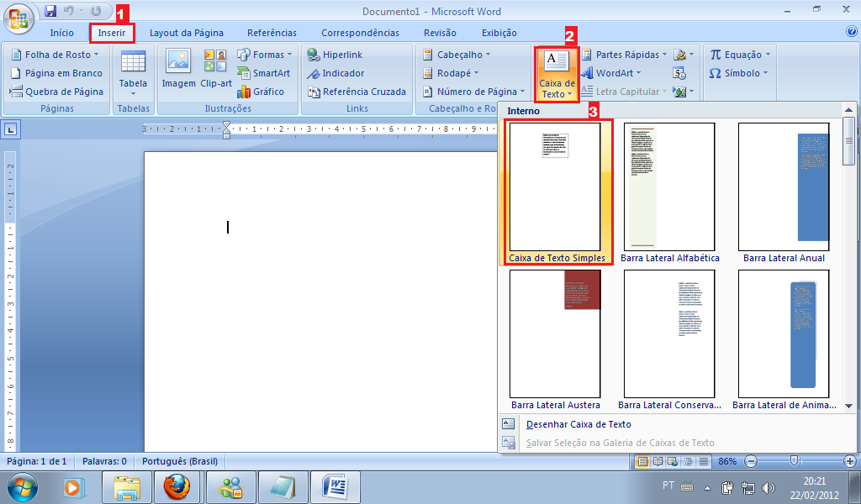Viewport: 861px width, 504px height.
Task: Click the Save floppy disk icon
Action: pyautogui.click(x=50, y=11)
